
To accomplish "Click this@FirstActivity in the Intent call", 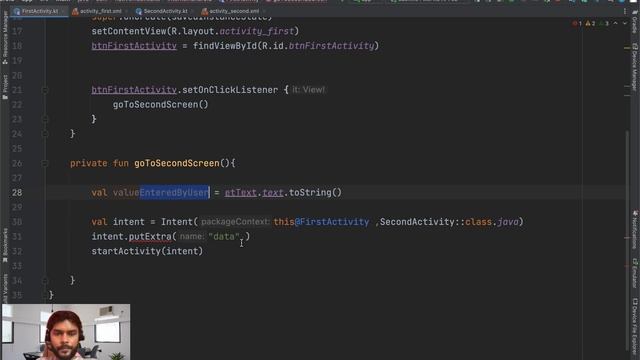I will pos(321,222).
